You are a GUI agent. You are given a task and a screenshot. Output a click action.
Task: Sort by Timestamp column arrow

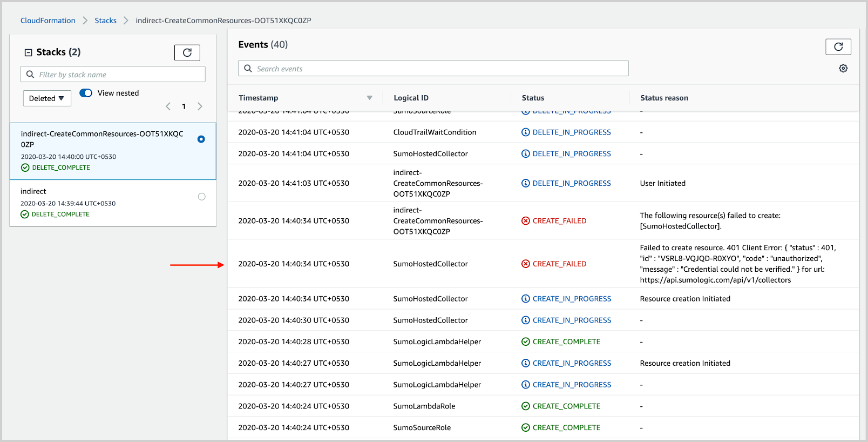pos(369,98)
